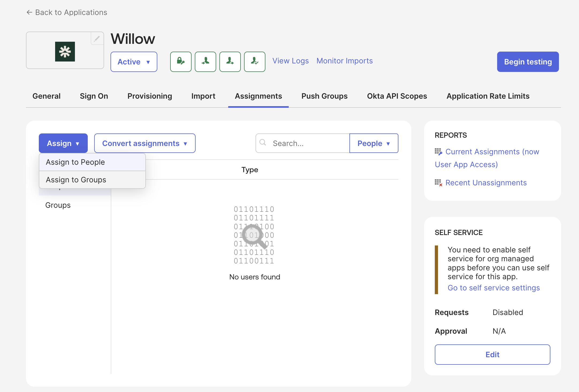This screenshot has width=579, height=392.
Task: Open the Active status dropdown
Action: pos(134,62)
